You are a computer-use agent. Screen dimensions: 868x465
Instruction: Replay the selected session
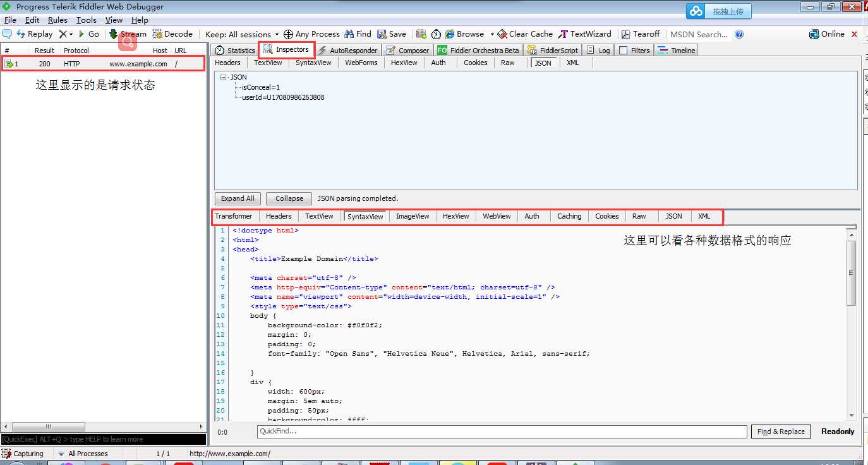(34, 34)
